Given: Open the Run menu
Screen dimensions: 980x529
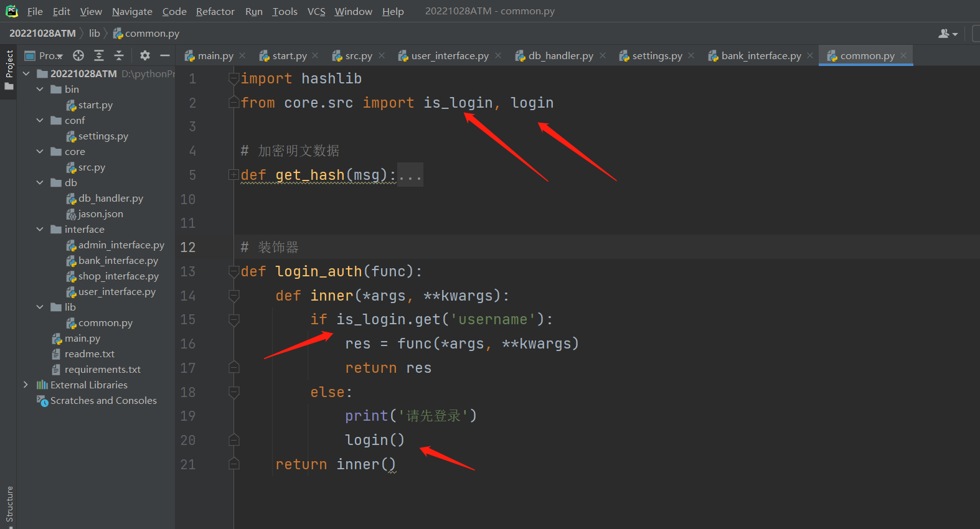Looking at the screenshot, I should click(x=254, y=11).
